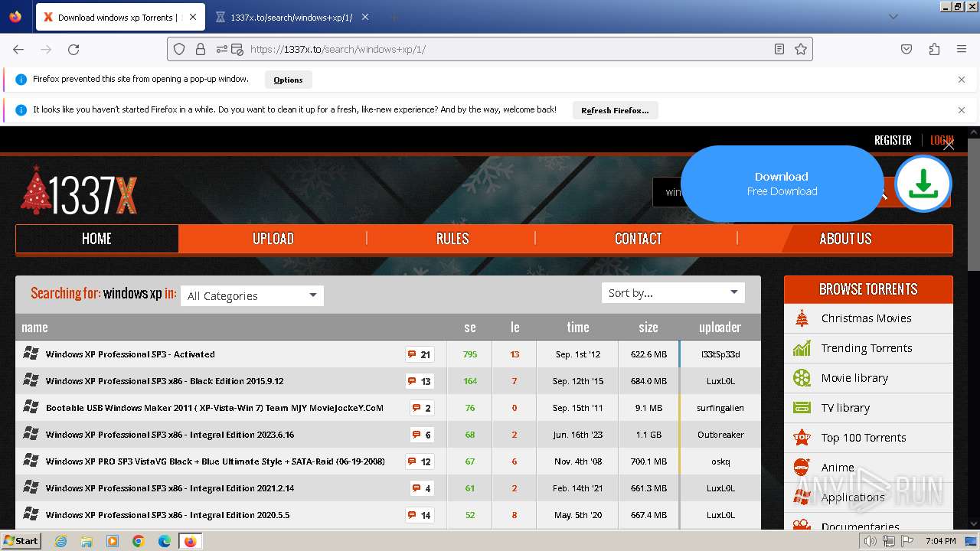Open Internet Explorer from taskbar
The width and height of the screenshot is (980, 551).
coord(61,541)
